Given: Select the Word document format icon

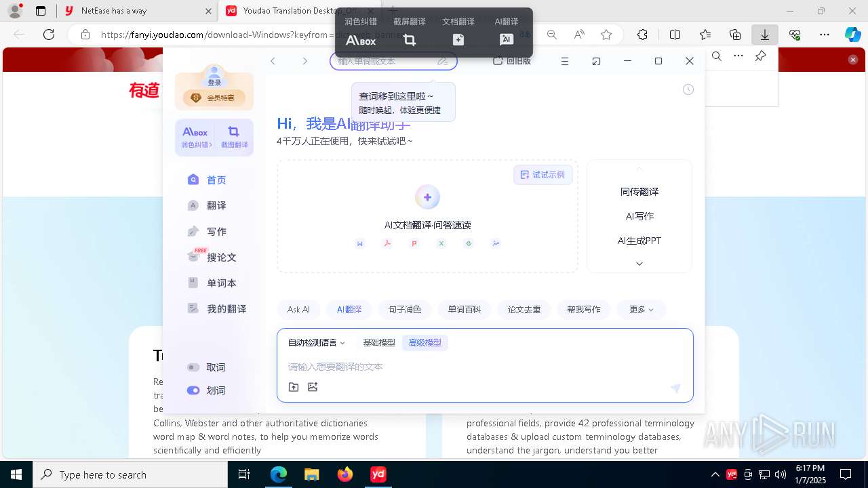Looking at the screenshot, I should tap(360, 243).
